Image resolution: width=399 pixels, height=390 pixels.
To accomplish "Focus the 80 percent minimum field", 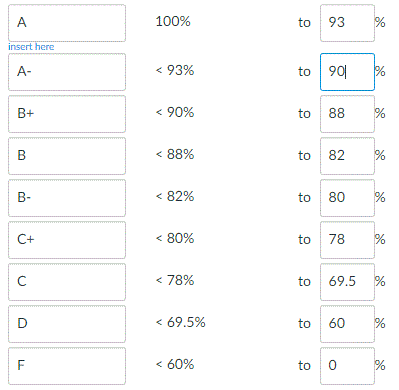I will point(347,198).
